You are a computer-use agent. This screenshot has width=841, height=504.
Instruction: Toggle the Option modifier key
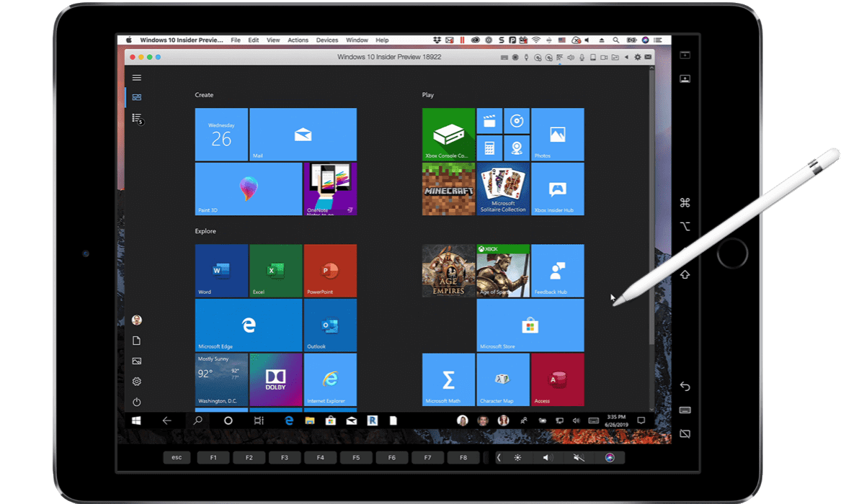(x=685, y=226)
